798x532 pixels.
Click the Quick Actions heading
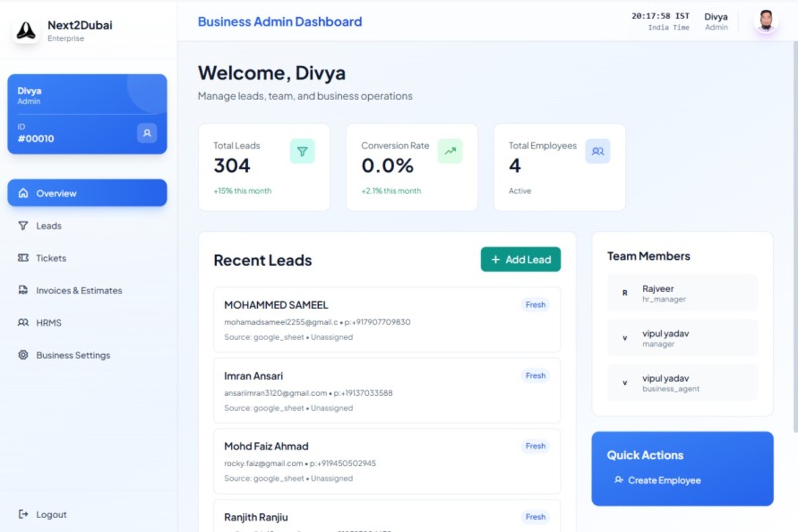pos(645,455)
